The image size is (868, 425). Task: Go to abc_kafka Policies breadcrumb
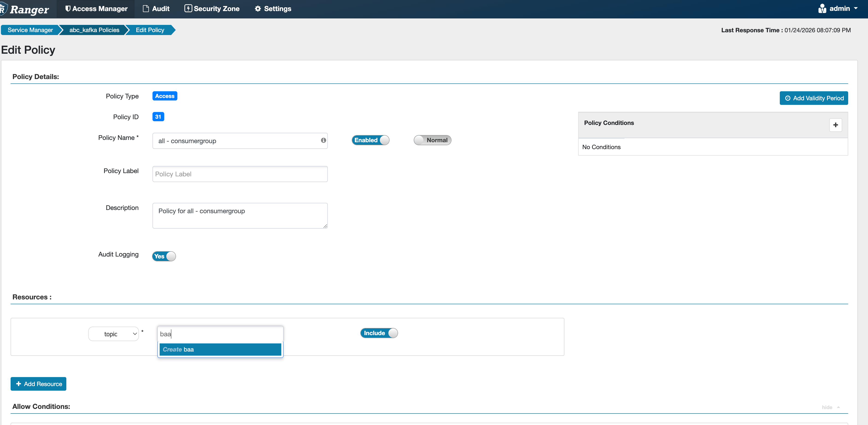94,30
